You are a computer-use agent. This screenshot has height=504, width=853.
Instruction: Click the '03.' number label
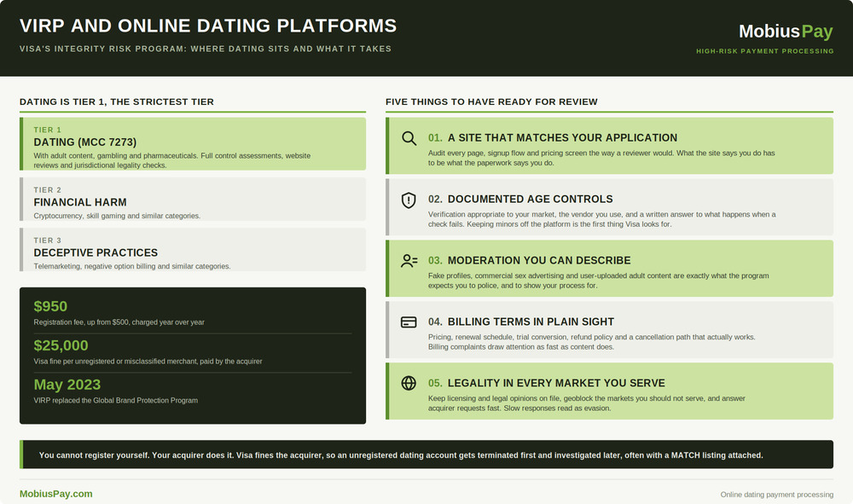(435, 261)
